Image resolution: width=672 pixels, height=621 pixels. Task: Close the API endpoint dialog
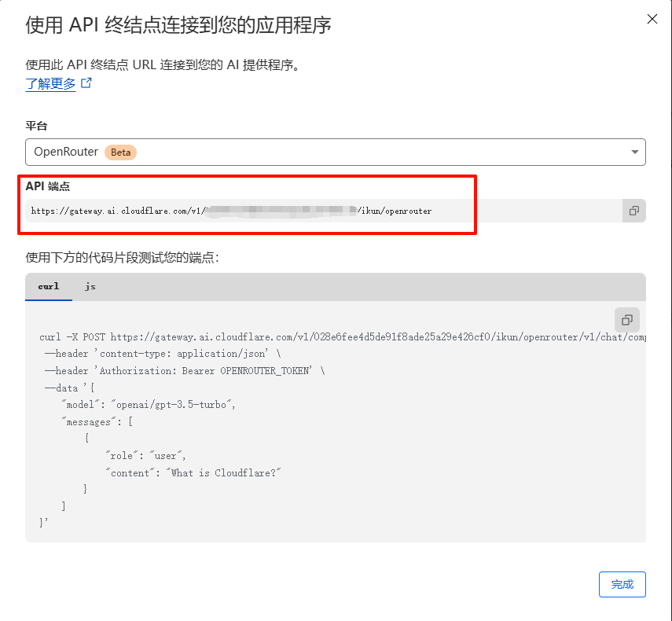pyautogui.click(x=652, y=19)
